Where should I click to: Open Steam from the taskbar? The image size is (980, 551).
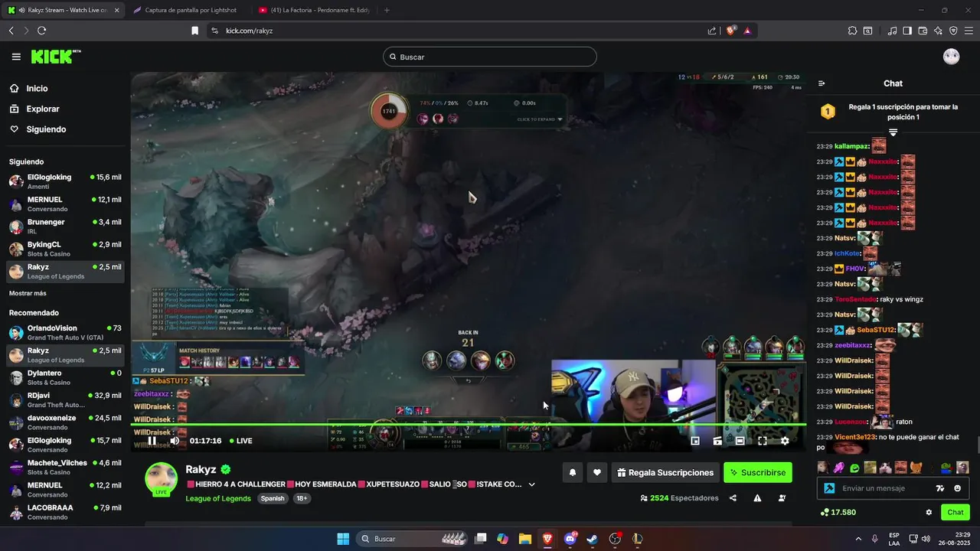coord(592,539)
